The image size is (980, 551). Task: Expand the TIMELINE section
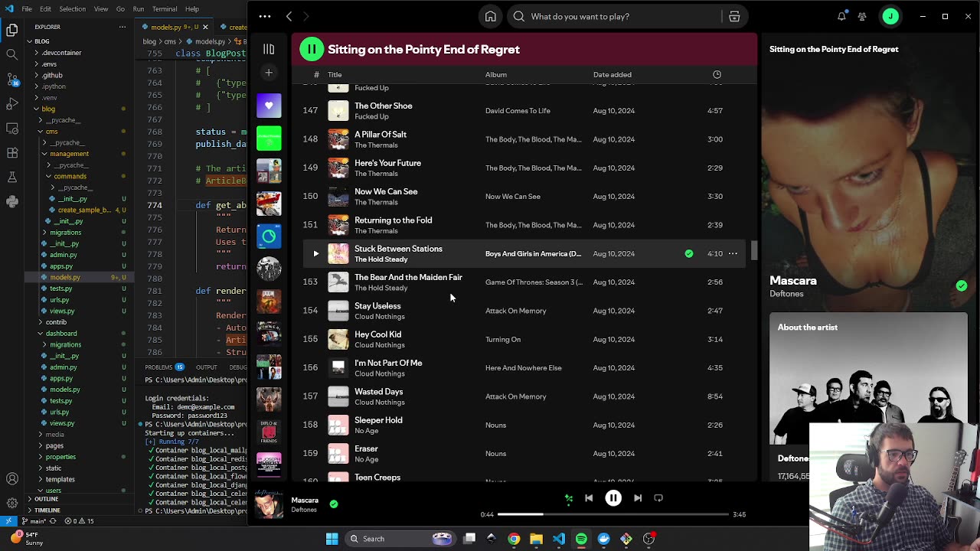(x=47, y=510)
